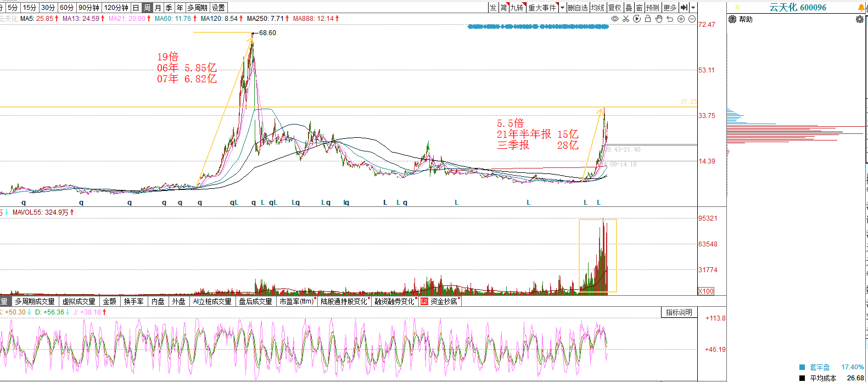Image resolution: width=868 pixels, height=382 pixels.
Task: Select 虚拟成交量 indicator tab
Action: pyautogui.click(x=79, y=301)
